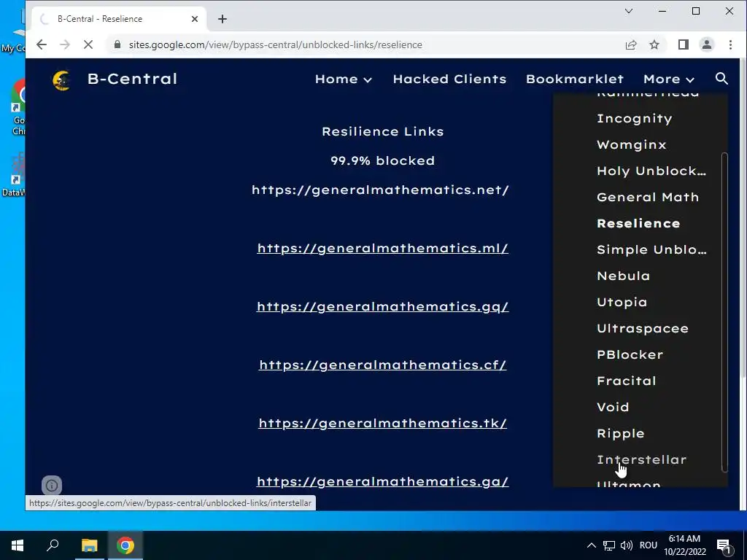Show hidden system tray icons
Image resolution: width=747 pixels, height=560 pixels.
click(591, 545)
